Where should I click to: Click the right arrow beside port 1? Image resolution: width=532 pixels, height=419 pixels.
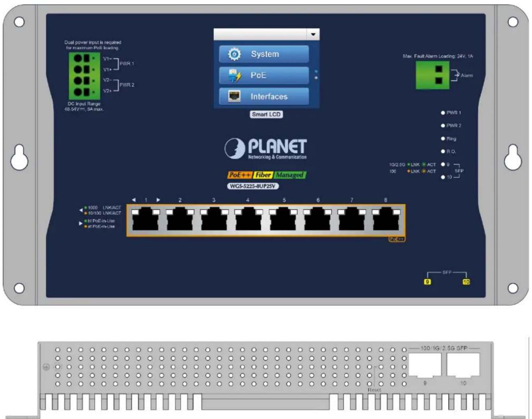point(158,200)
